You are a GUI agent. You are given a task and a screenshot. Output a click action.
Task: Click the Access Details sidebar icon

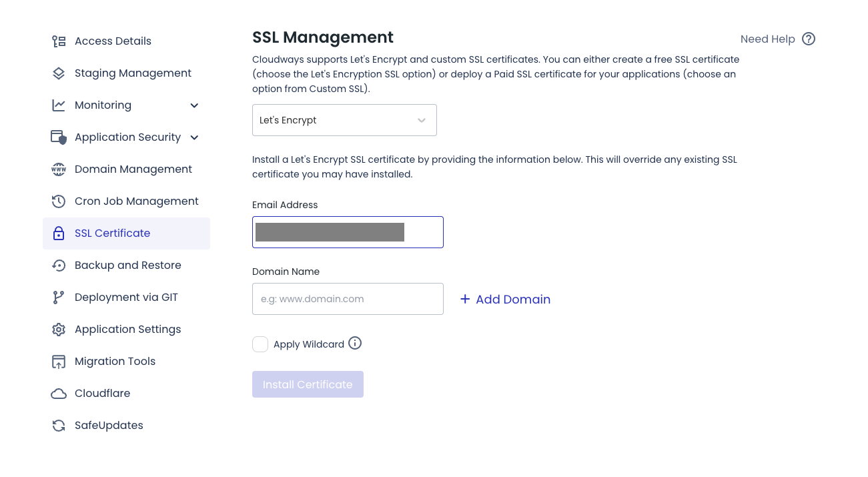pyautogui.click(x=59, y=41)
